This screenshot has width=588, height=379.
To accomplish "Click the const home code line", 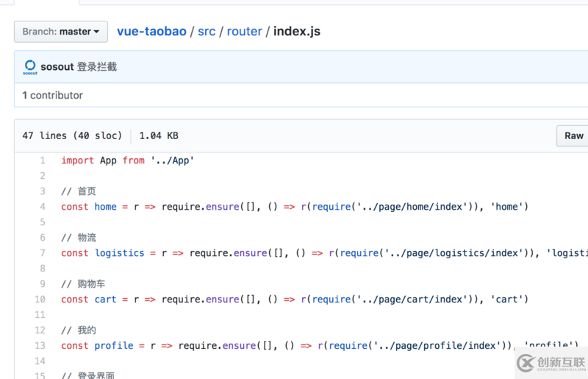I will click(294, 207).
